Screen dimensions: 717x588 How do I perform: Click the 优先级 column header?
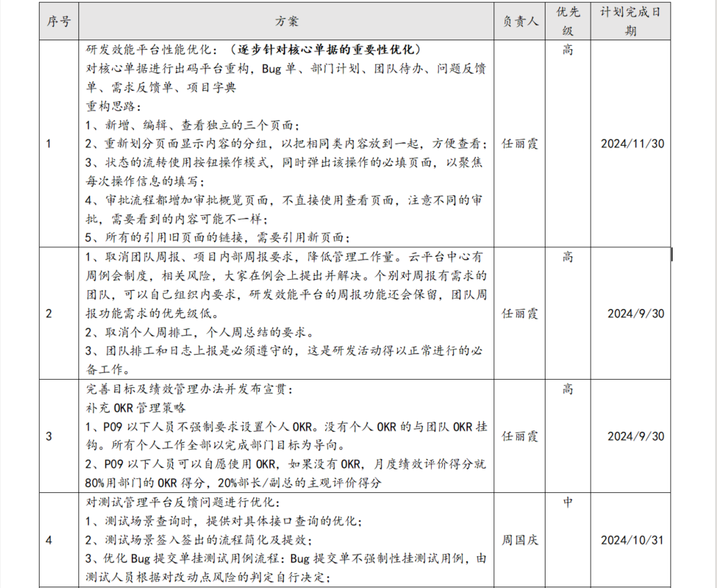pyautogui.click(x=567, y=22)
